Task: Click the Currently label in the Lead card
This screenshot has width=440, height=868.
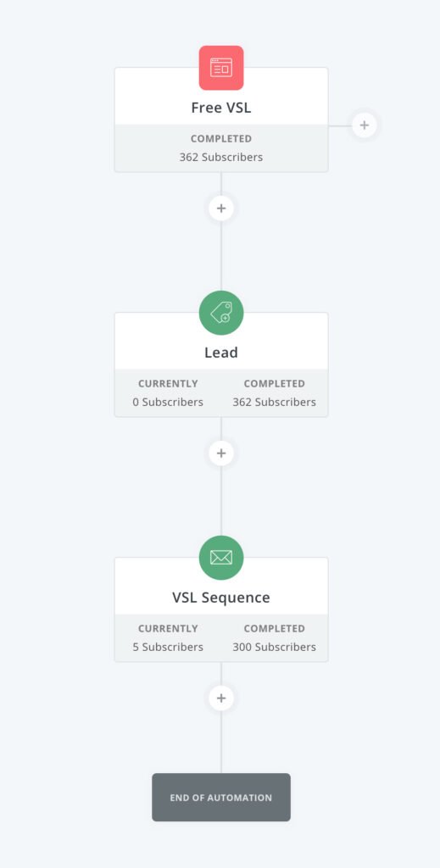Action: pos(168,384)
